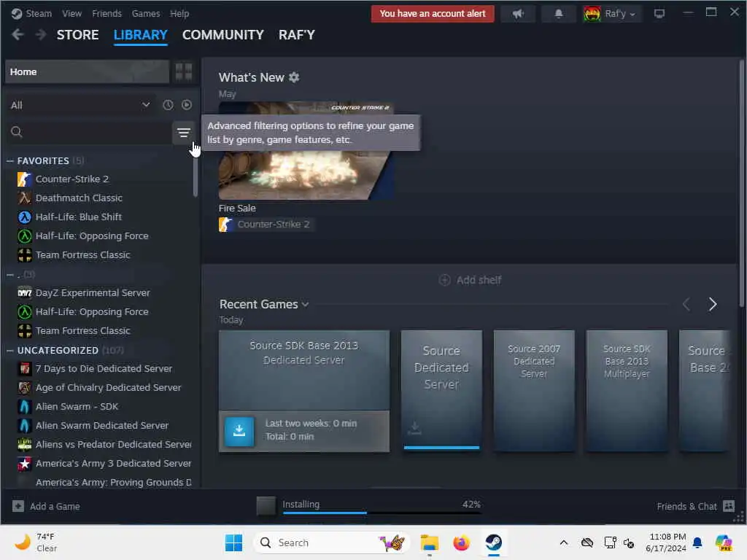The height and width of the screenshot is (560, 747).
Task: Click Add a Game
Action: click(x=46, y=506)
